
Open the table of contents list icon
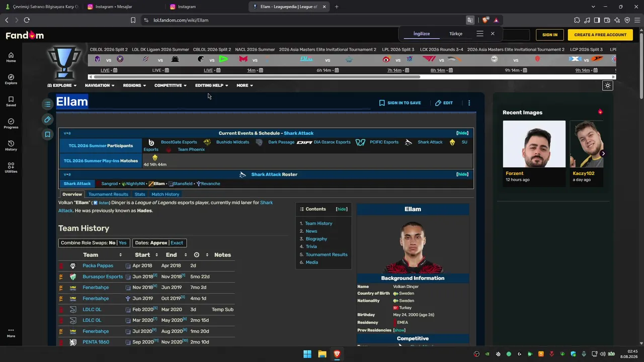47,104
